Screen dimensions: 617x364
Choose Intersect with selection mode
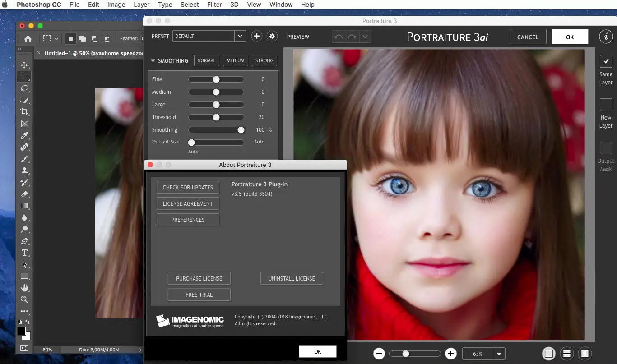pos(106,39)
